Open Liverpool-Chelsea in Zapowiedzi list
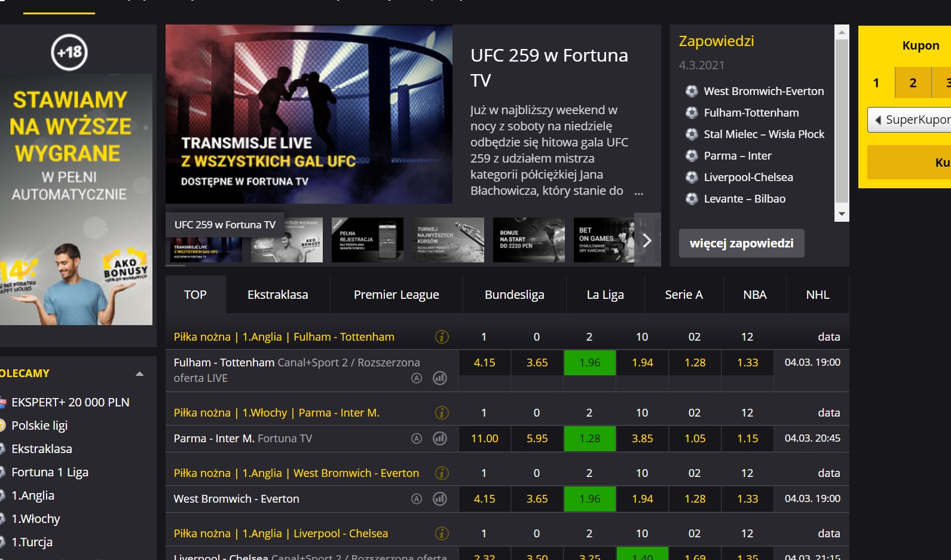The height and width of the screenshot is (560, 951). 748,177
